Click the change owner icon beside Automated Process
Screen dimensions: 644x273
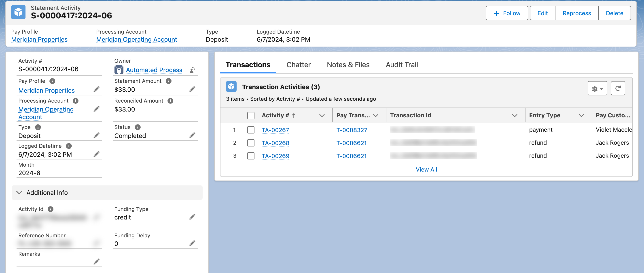coord(192,70)
